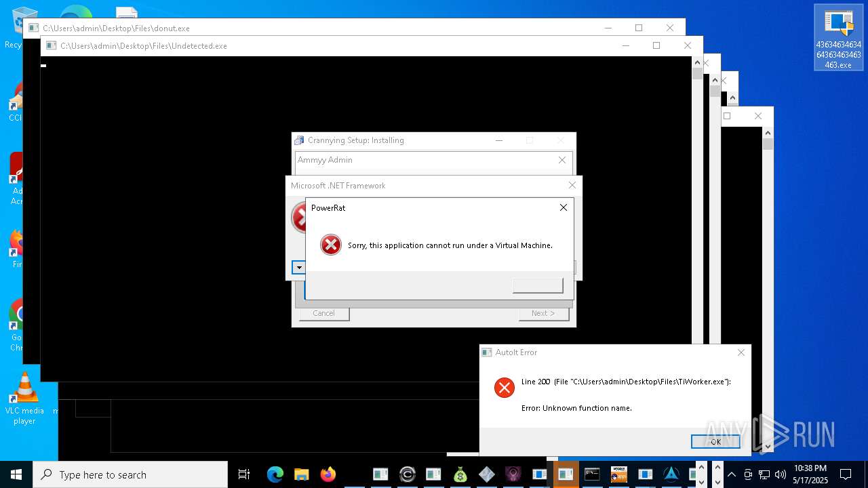The width and height of the screenshot is (868, 488).
Task: Switch to the black command prompt taskbar icon
Action: tap(592, 474)
